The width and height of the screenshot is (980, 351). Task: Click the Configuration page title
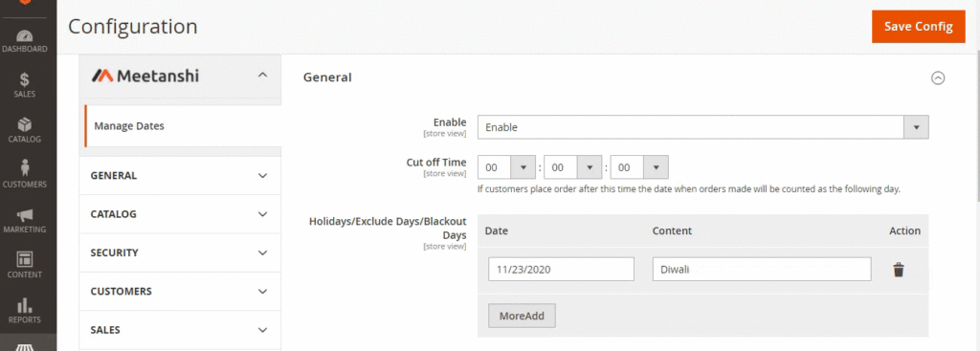tap(132, 27)
